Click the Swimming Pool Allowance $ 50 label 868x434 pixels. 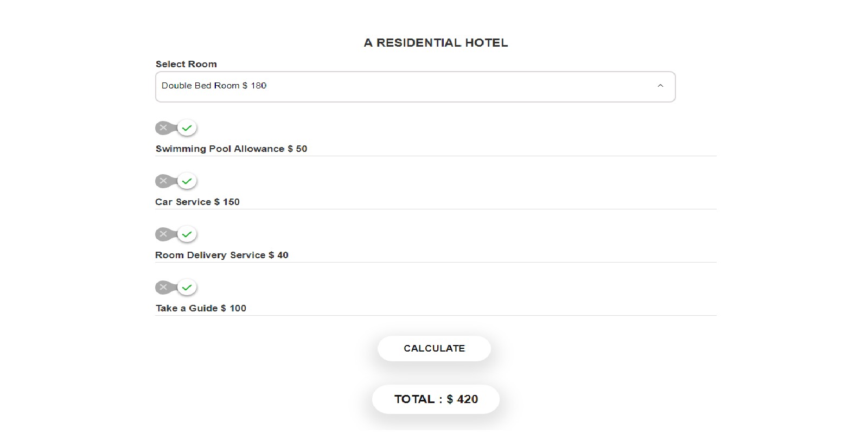(x=231, y=149)
